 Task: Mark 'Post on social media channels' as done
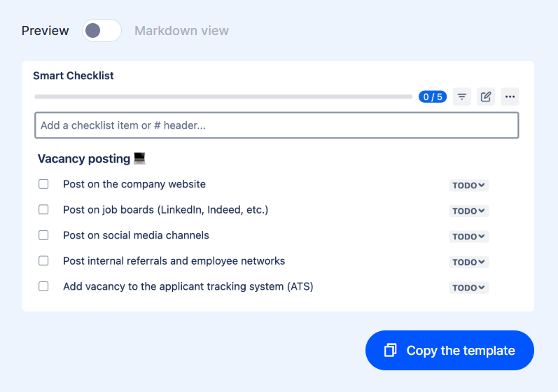coord(43,235)
